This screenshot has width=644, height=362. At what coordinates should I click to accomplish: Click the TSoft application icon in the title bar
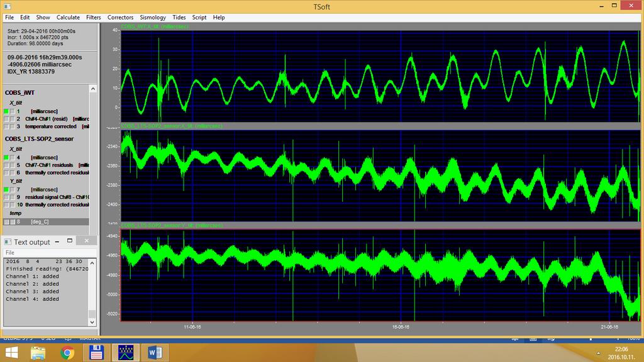[x=7, y=6]
